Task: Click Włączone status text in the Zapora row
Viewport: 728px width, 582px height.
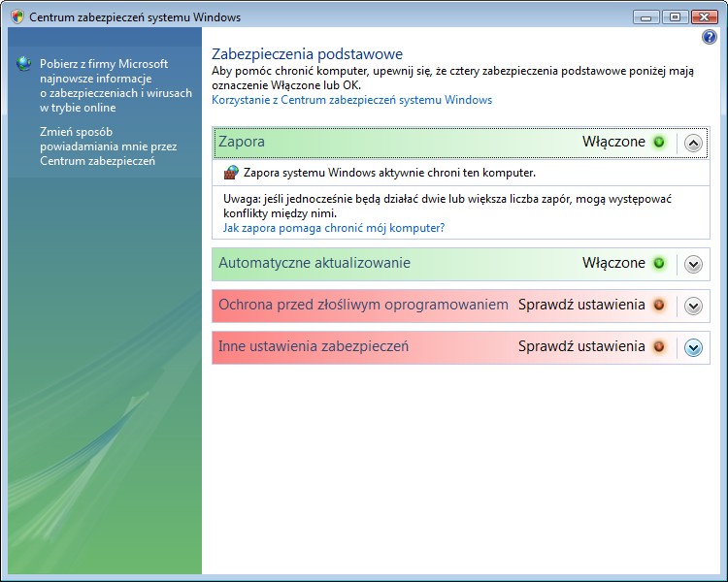Action: 613,142
